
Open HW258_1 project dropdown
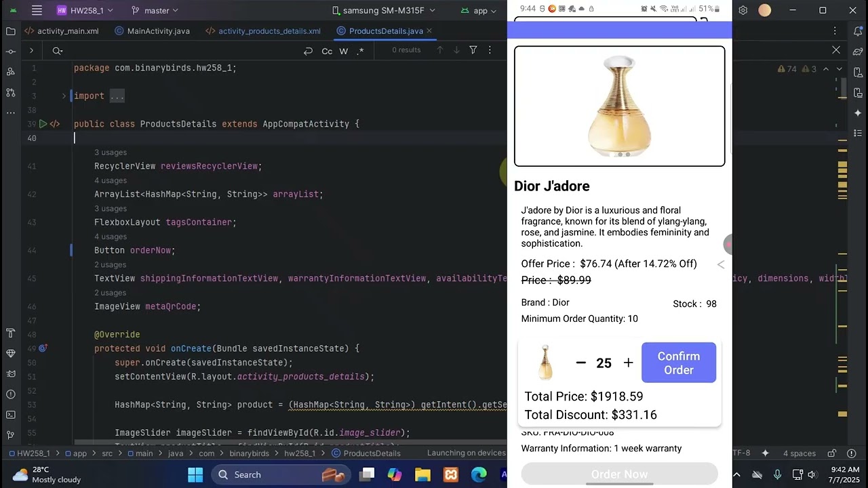(x=85, y=10)
